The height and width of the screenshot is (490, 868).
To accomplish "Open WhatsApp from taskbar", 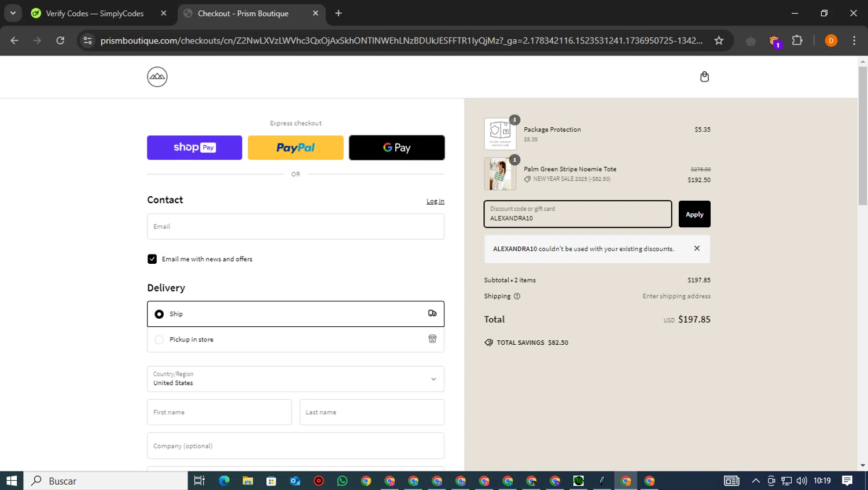I will coord(342,481).
